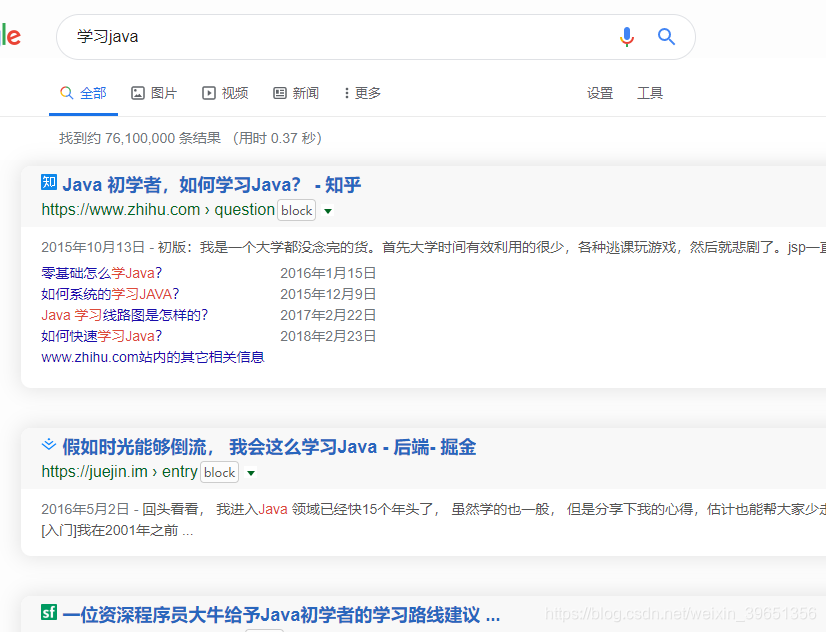Click the Zhihu favicon beside first result

[x=49, y=182]
